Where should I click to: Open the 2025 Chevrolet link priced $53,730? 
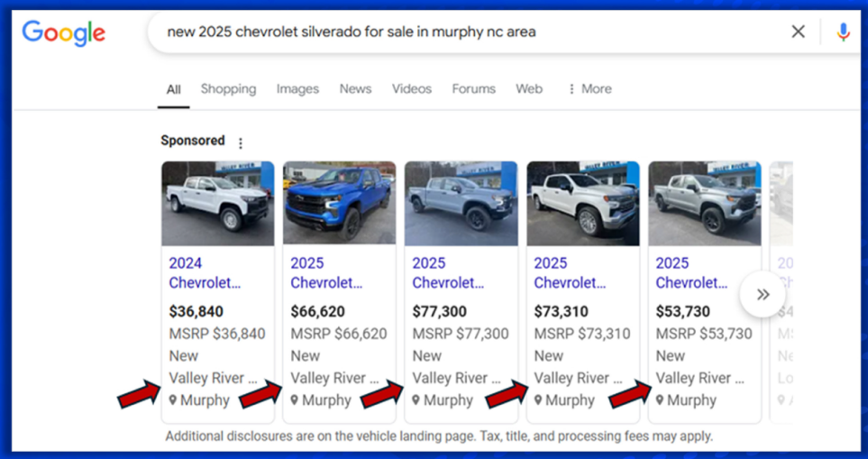tap(691, 273)
